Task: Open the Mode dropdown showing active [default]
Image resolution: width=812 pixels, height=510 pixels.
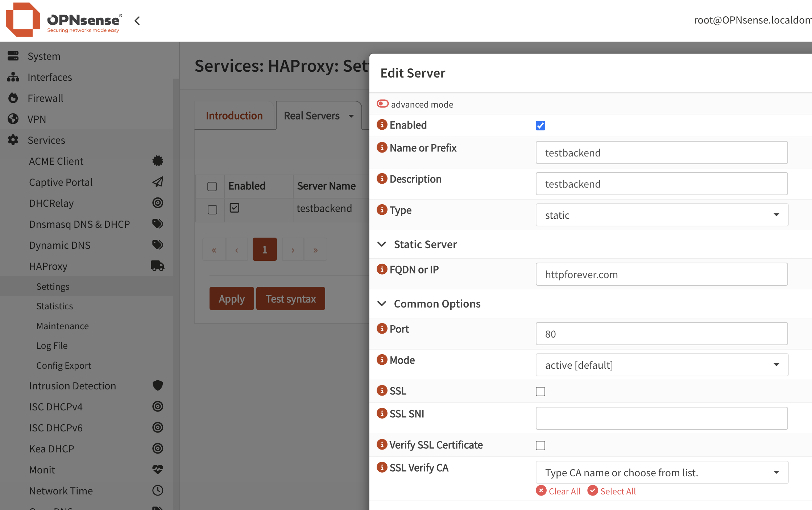Action: [x=662, y=365]
